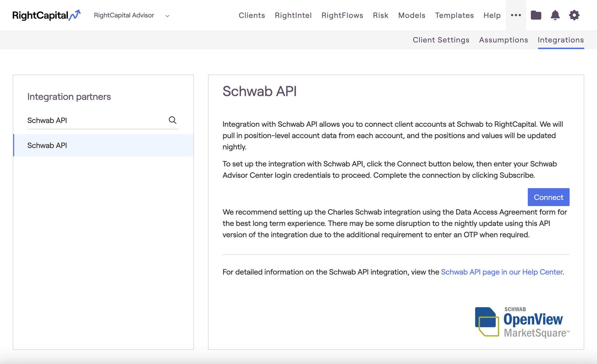This screenshot has height=364, width=597.
Task: Click the RightCapital Advisor account name
Action: point(124,15)
